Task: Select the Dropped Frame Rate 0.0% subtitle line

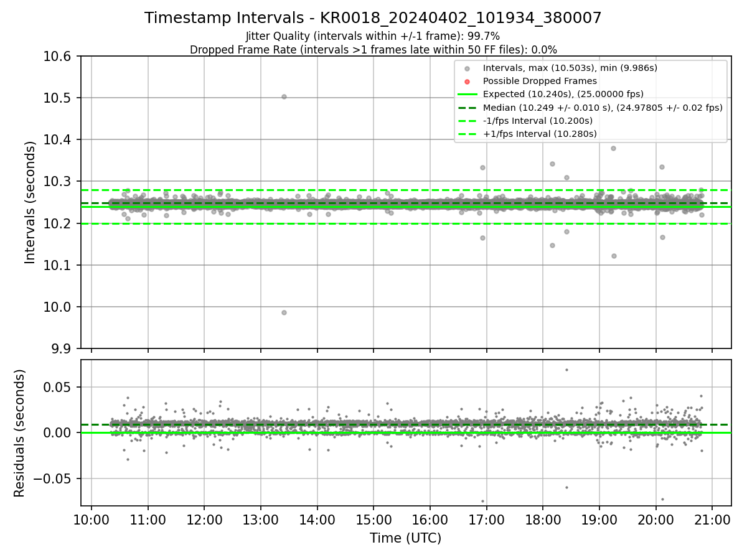Action: tap(374, 50)
